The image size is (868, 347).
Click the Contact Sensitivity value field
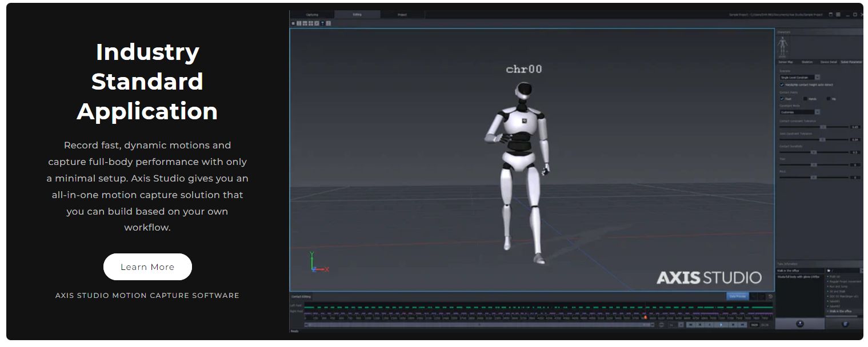click(x=855, y=152)
